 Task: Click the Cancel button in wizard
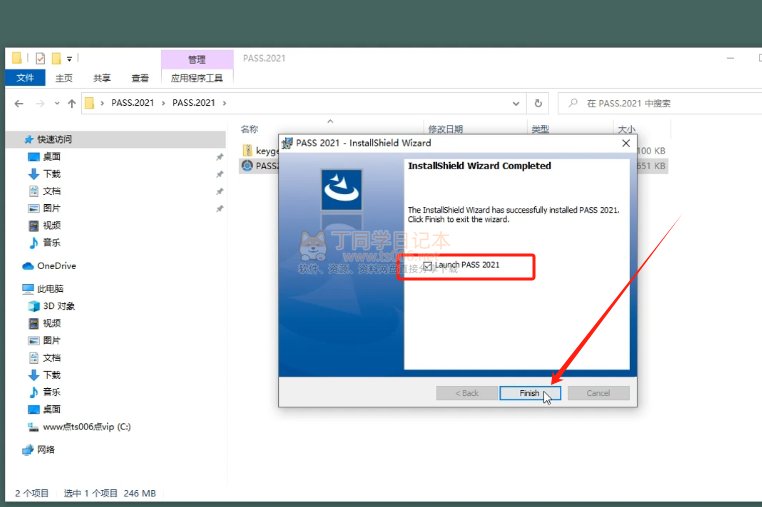coord(598,393)
